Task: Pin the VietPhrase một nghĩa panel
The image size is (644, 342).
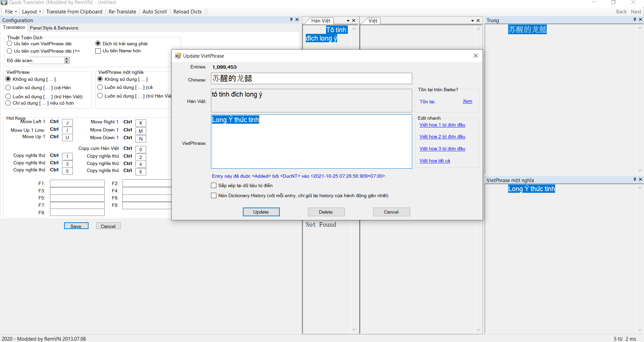Action: (635, 180)
